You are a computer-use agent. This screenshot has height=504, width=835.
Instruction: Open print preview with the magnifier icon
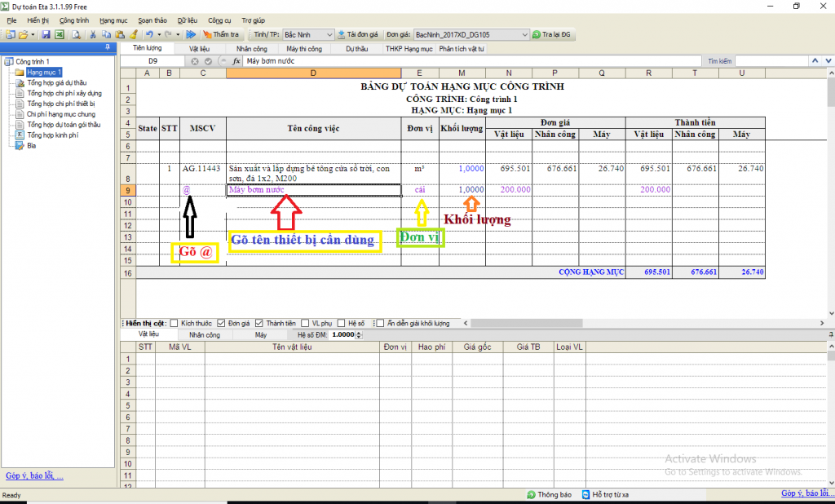[x=76, y=35]
